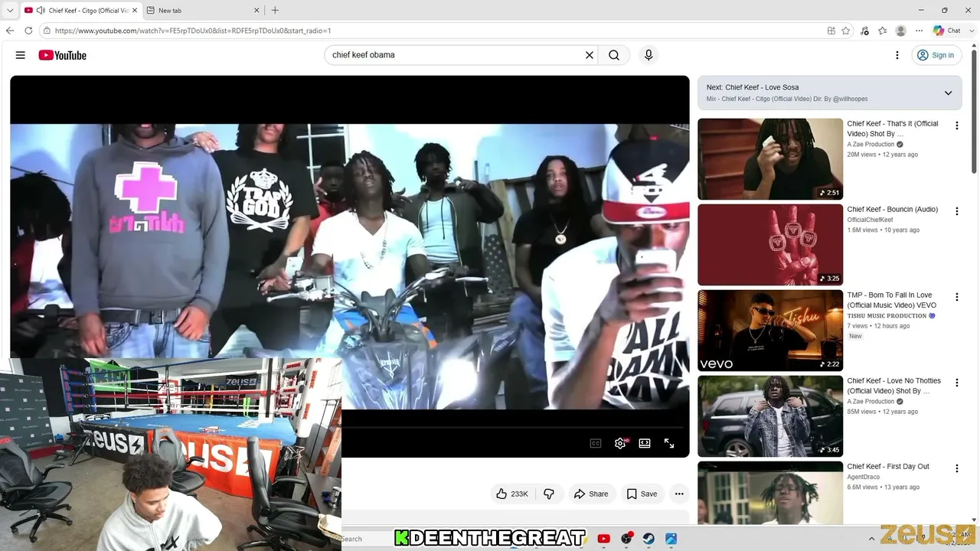Go back in browser history

(x=10, y=31)
